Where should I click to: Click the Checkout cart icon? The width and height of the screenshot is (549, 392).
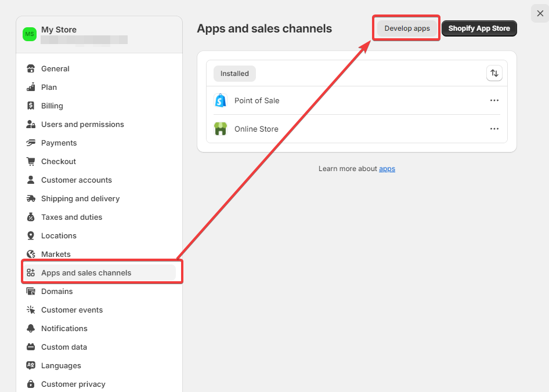click(x=30, y=161)
